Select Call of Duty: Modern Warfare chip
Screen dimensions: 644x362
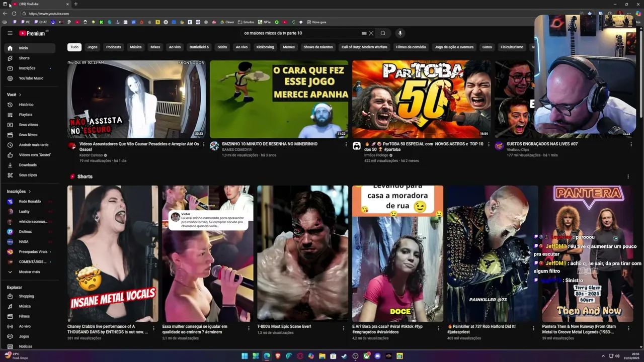click(x=364, y=47)
